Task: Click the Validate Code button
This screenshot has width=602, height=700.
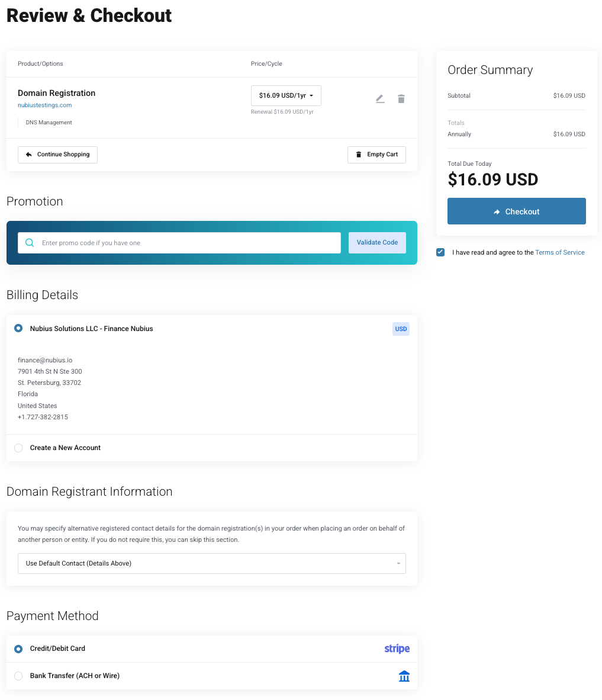Action: tap(377, 243)
